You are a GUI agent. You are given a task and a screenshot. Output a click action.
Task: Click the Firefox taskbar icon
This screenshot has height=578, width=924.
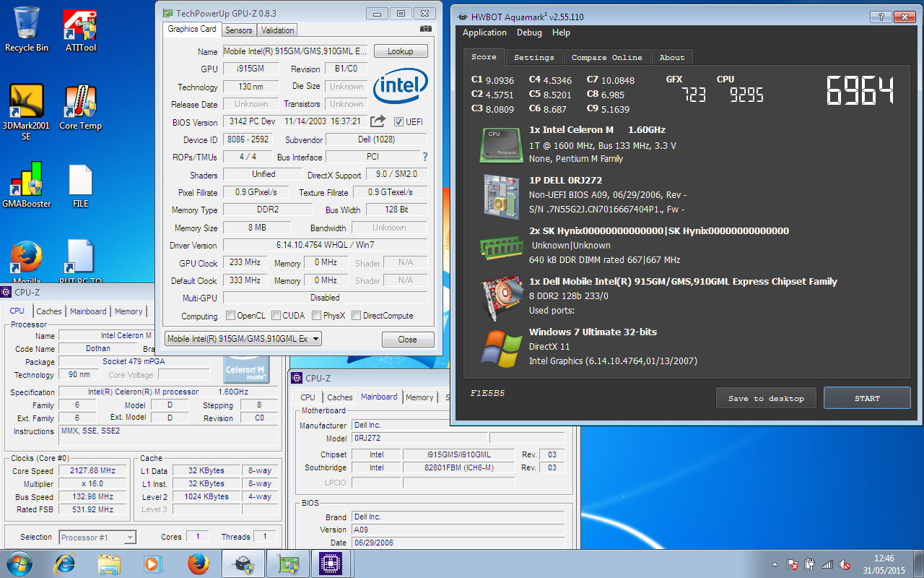click(198, 564)
